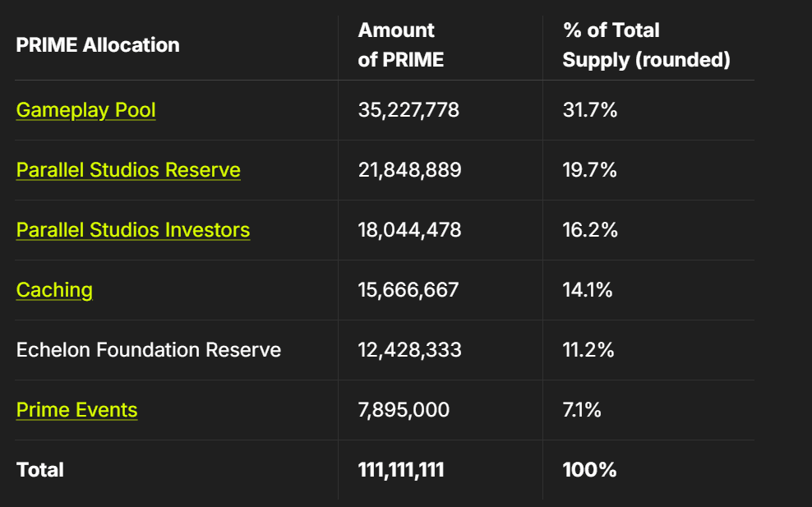
Task: Click the 100% total percentage cell
Action: coord(590,470)
